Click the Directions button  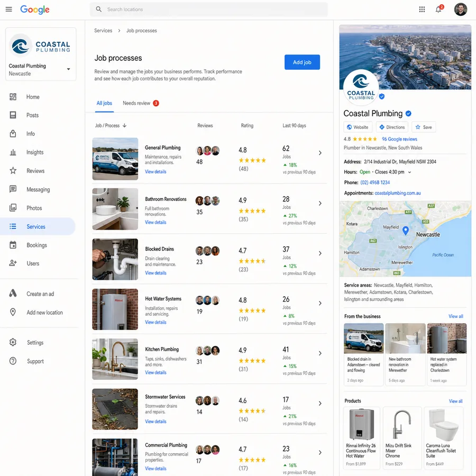(392, 127)
